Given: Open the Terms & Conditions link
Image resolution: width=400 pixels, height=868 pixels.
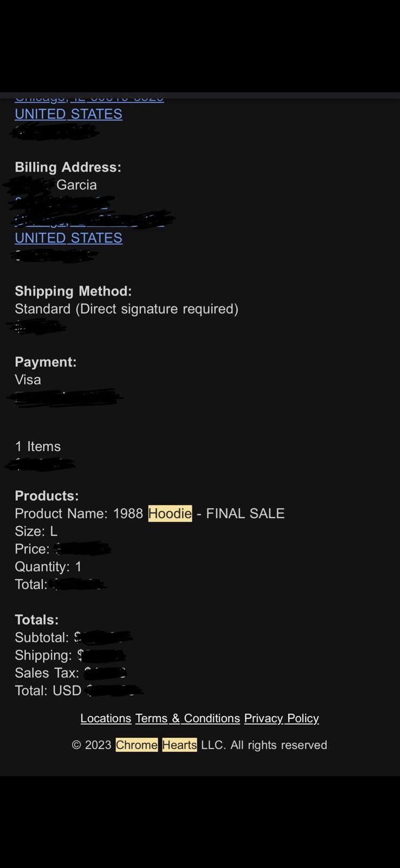Looking at the screenshot, I should pos(188,718).
